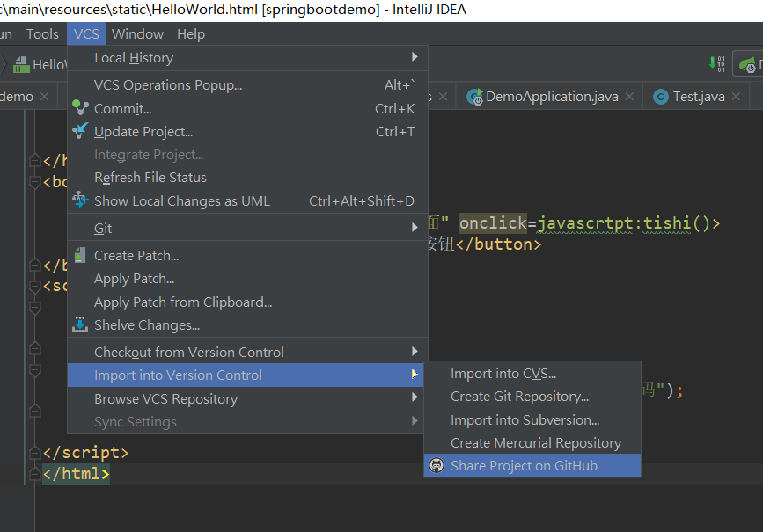
Task: Choose Shelve Changes option
Action: (x=247, y=324)
